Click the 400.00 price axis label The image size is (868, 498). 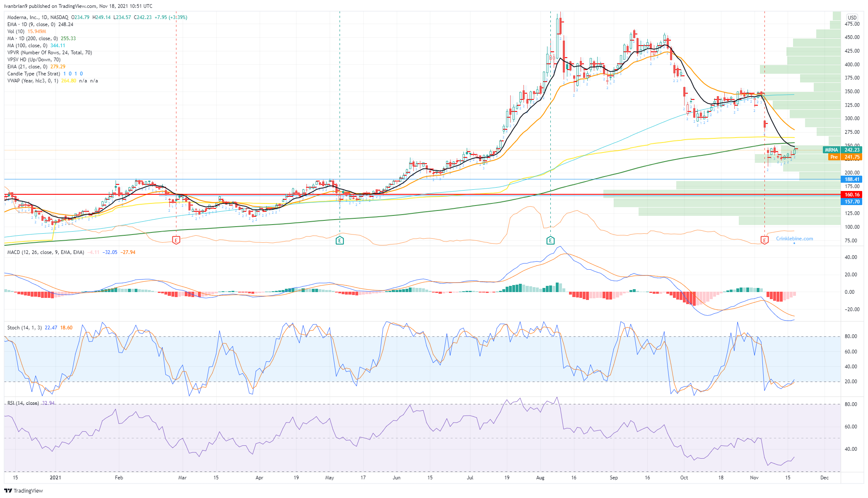click(852, 65)
